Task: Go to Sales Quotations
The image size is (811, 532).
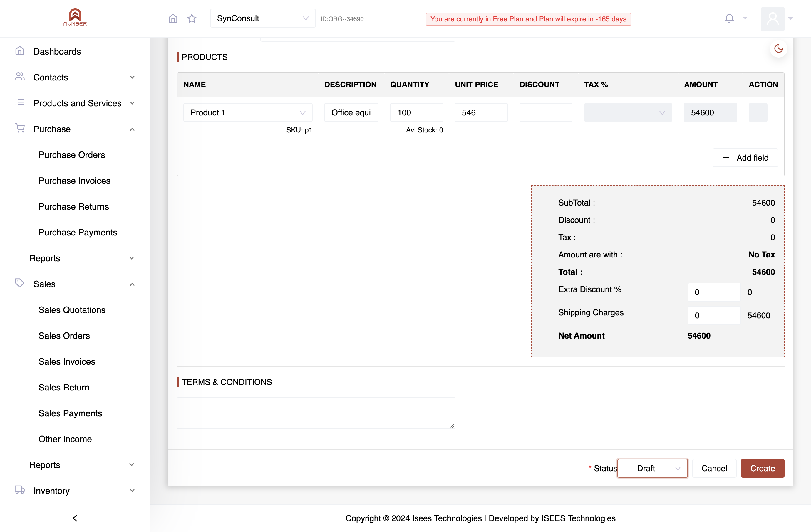Action: (x=72, y=310)
